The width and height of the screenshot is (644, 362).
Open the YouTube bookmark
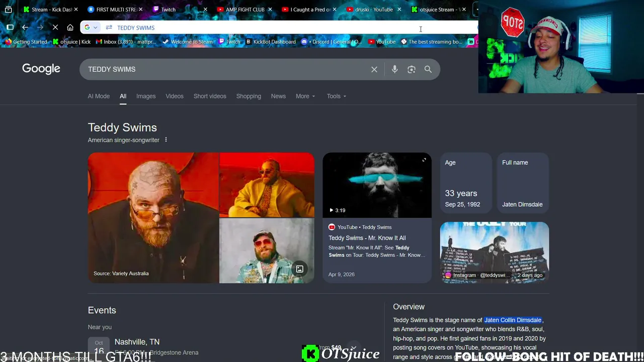pos(382,42)
